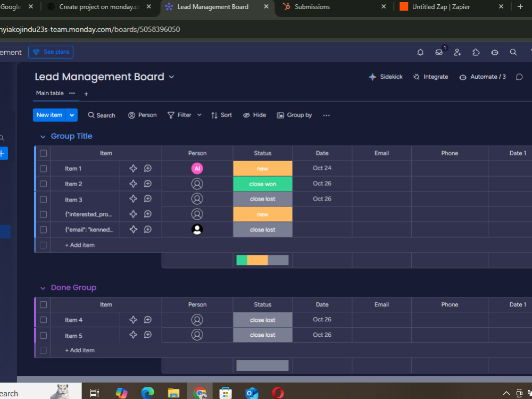This screenshot has width=532, height=399.
Task: Open the inbox icon with badge
Action: (439, 52)
